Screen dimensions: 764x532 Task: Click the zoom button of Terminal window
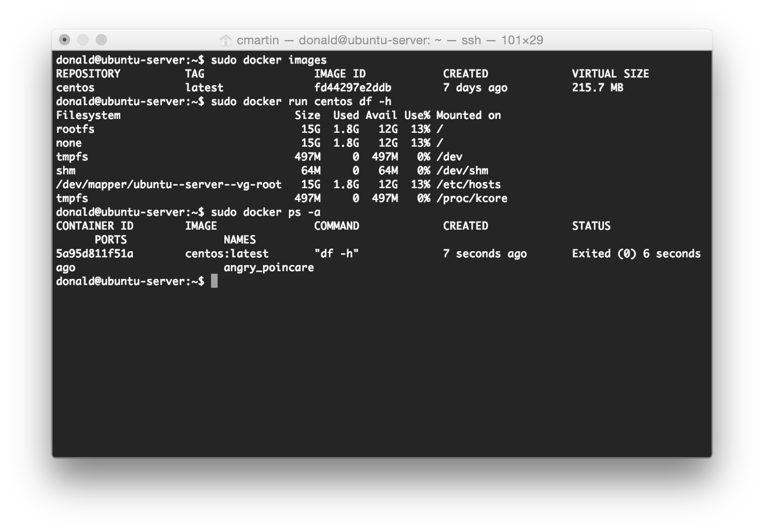pyautogui.click(x=101, y=40)
